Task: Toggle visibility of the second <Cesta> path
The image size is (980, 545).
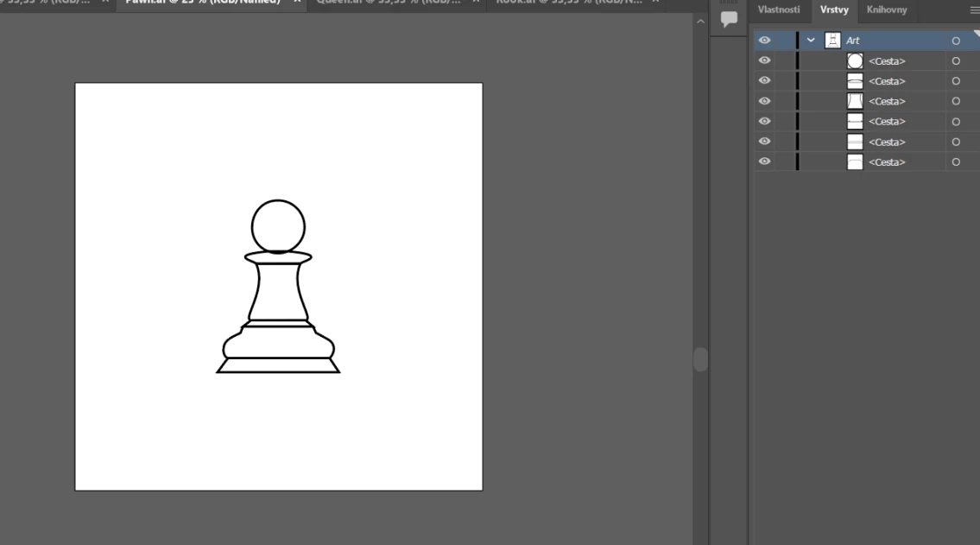Action: pyautogui.click(x=764, y=80)
